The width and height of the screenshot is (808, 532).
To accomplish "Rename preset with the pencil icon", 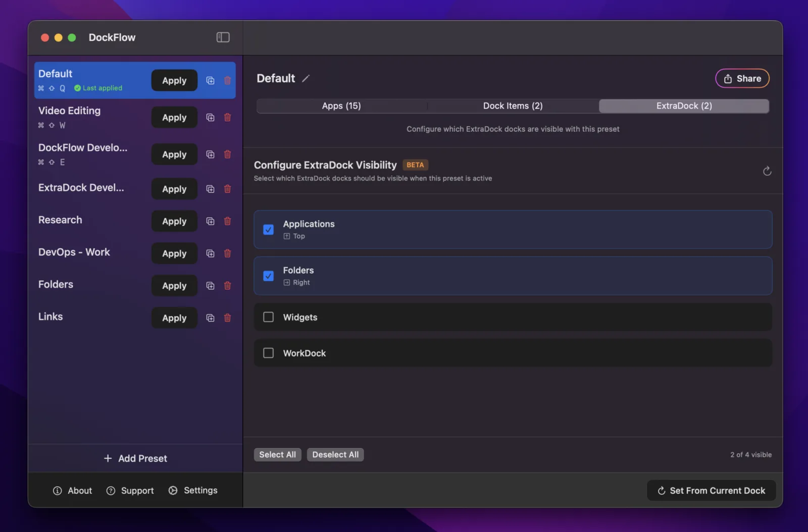I will 306,78.
